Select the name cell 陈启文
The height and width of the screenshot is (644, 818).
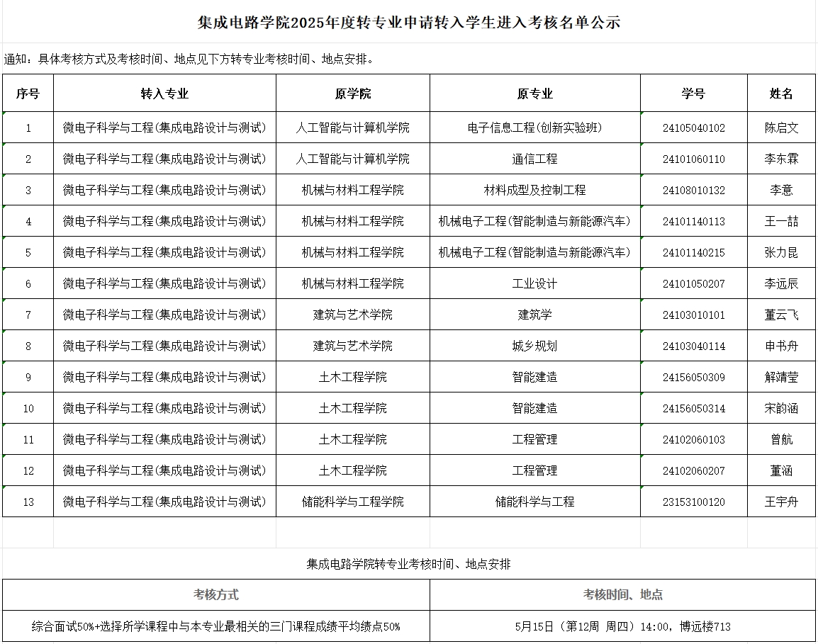(781, 128)
